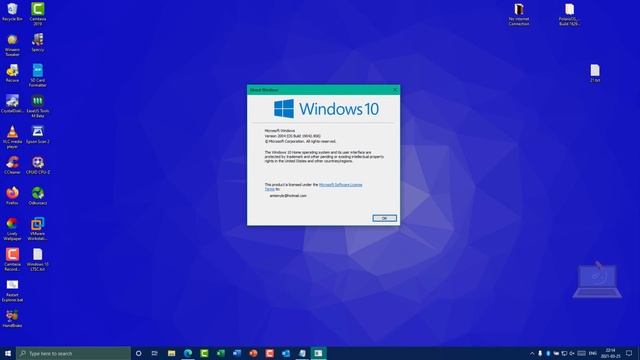Select the No Internet Connection desktop icon
This screenshot has width=640, height=360.
(519, 14)
